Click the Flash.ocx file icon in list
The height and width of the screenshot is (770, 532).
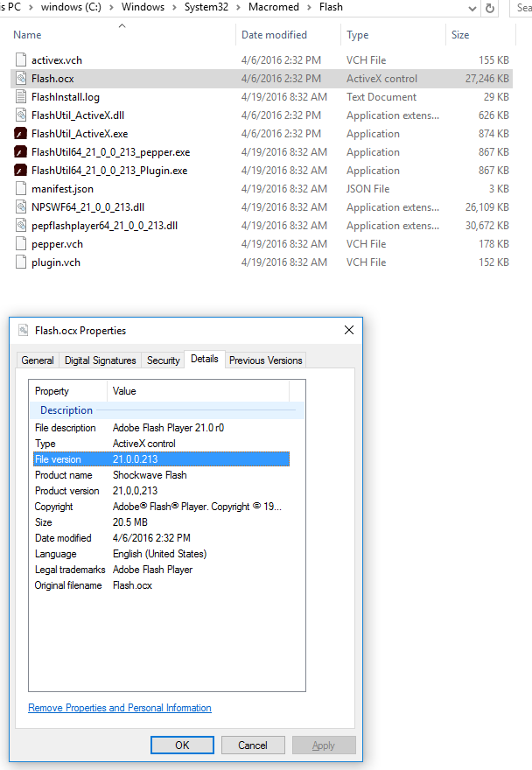click(21, 79)
